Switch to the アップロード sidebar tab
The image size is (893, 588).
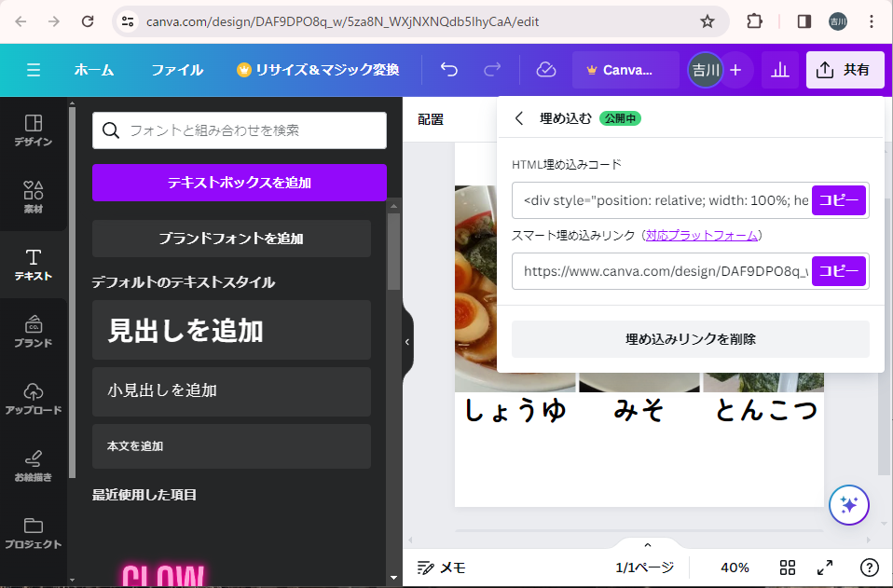click(33, 398)
